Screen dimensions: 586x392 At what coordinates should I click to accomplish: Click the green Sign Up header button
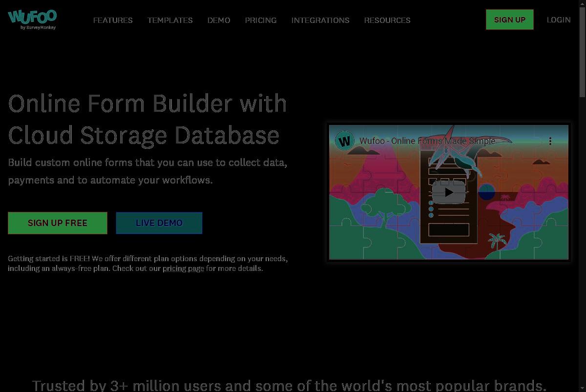pos(509,20)
